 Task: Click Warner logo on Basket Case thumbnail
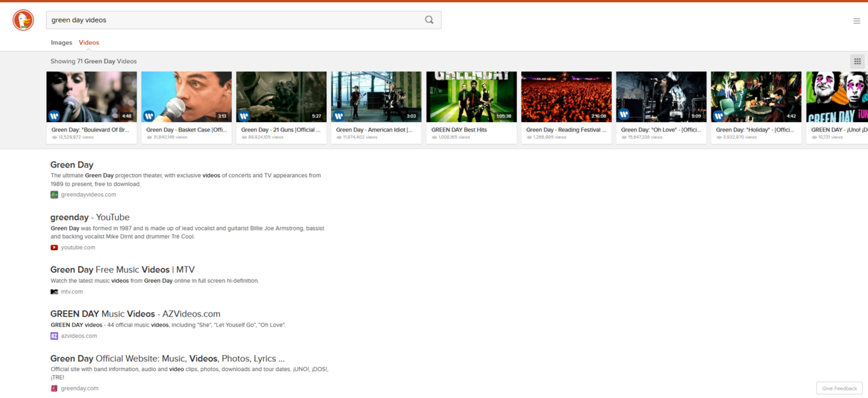(149, 115)
